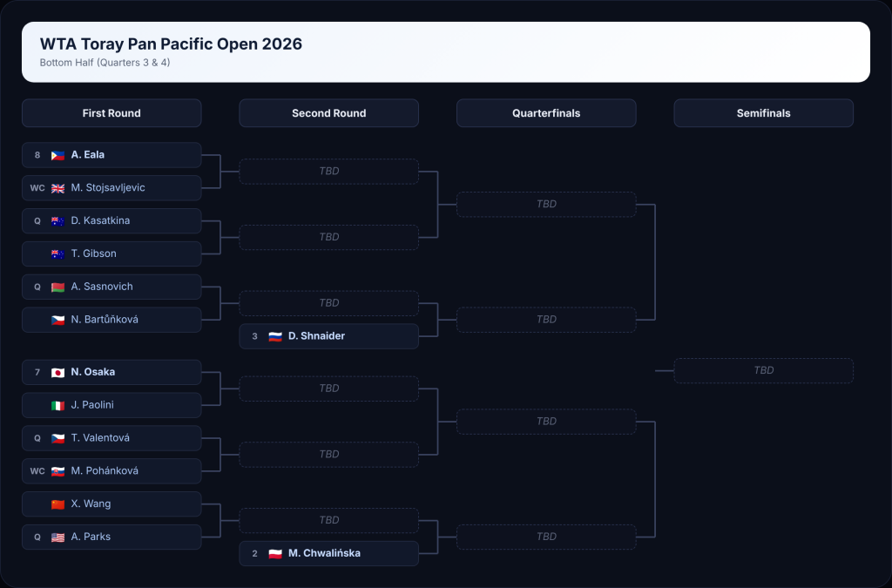The width and height of the screenshot is (892, 588).
Task: Open the M. Pohánková wildcard entry
Action: [111, 471]
